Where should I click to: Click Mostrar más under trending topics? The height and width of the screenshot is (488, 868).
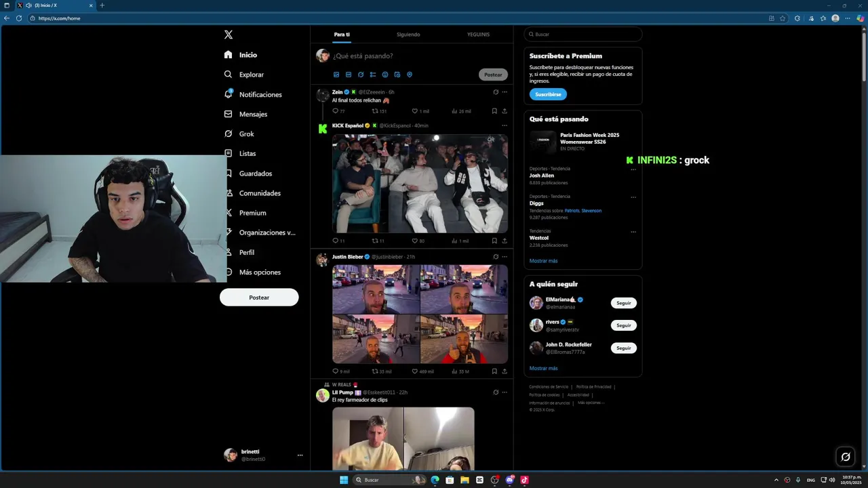click(x=543, y=261)
